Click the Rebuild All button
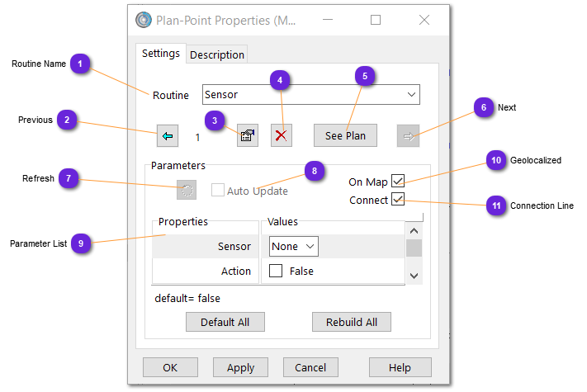The width and height of the screenshot is (587, 392). coord(351,322)
